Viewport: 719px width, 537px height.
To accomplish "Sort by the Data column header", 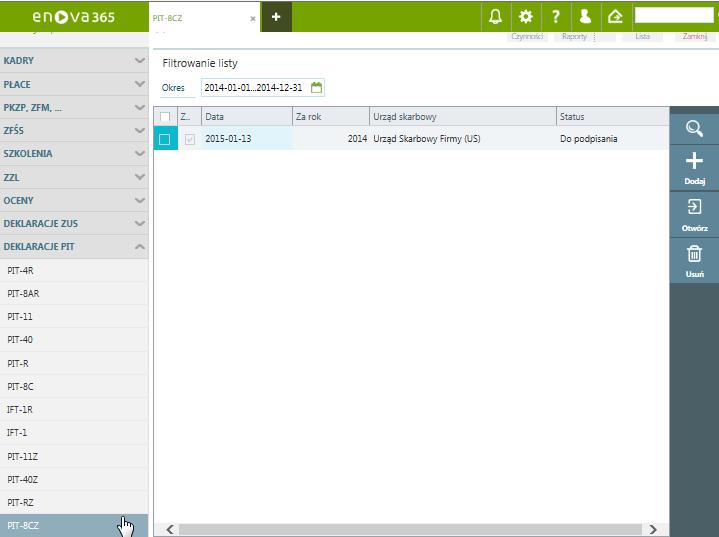I will (247, 116).
